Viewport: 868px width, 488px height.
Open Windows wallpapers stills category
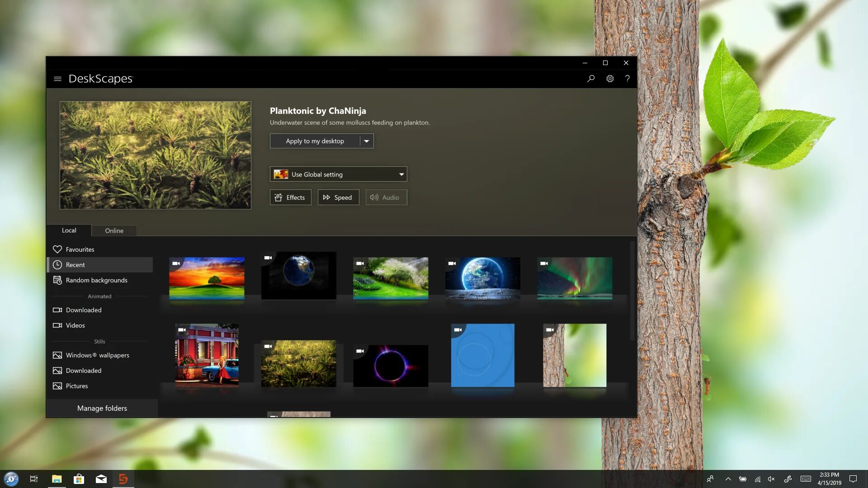97,355
